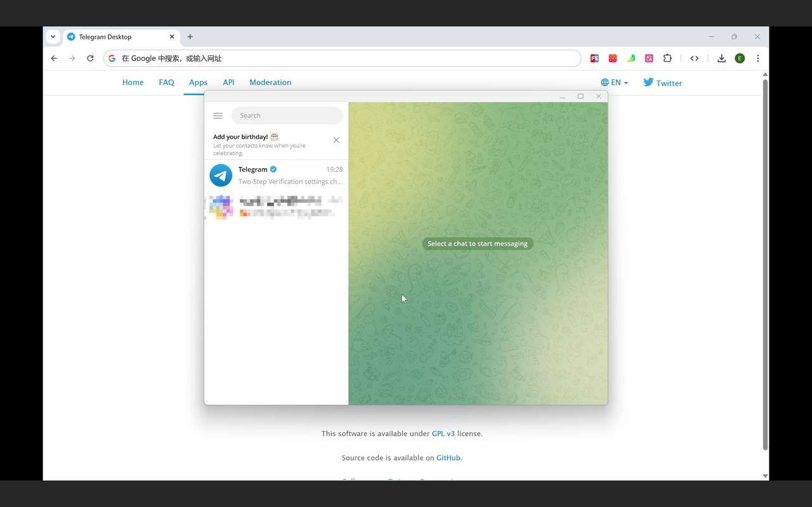This screenshot has height=507, width=812.
Task: Open the Home page tab
Action: [133, 82]
